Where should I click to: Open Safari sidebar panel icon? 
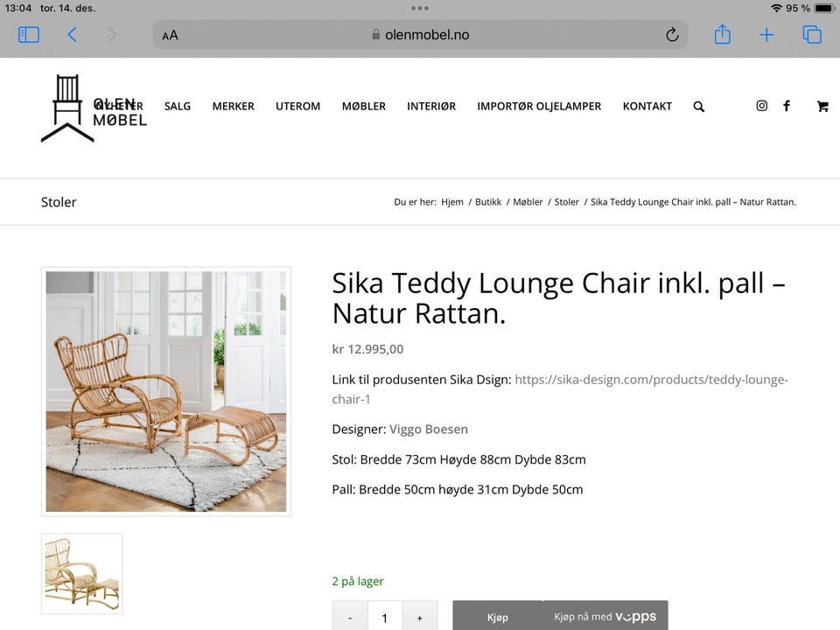[x=29, y=35]
